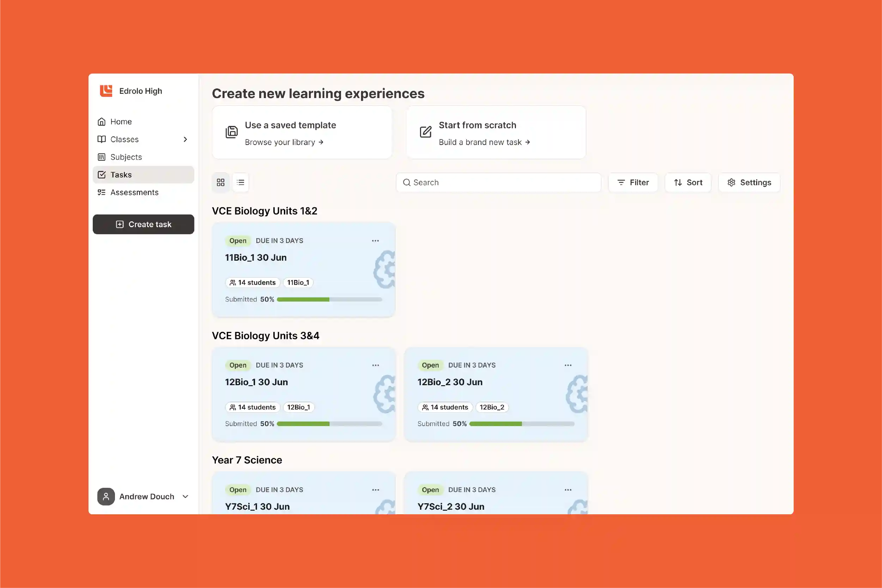The image size is (882, 588).
Task: Focus the Search input field
Action: 498,182
